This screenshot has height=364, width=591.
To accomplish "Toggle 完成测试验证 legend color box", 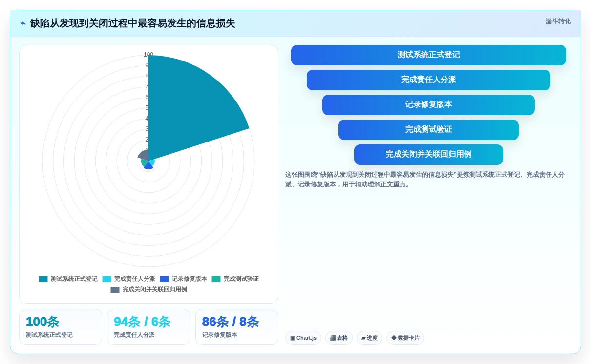I will (216, 279).
